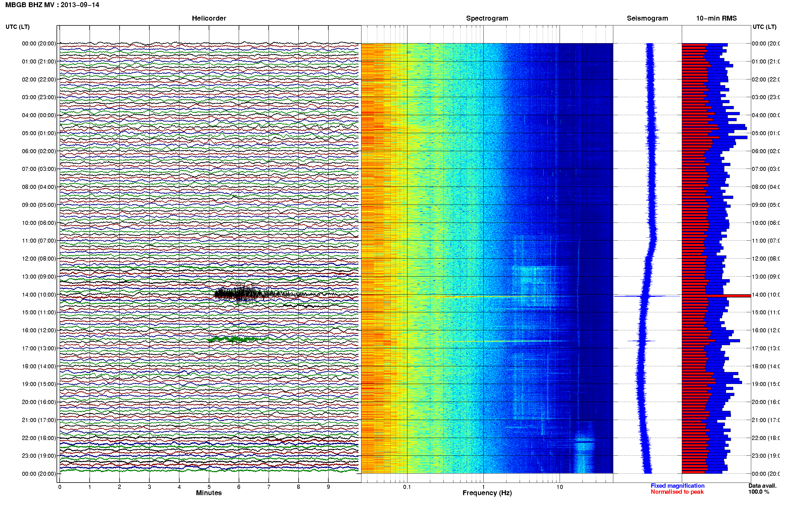Click the '11:00 (07:00)' helicorder time label
This screenshot has height=508, width=812.
coord(39,241)
